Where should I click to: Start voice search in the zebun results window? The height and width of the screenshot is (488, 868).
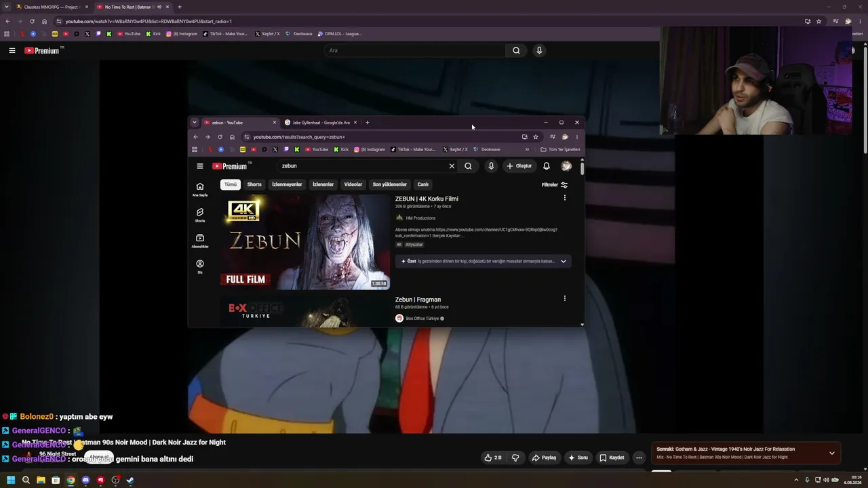(x=491, y=166)
